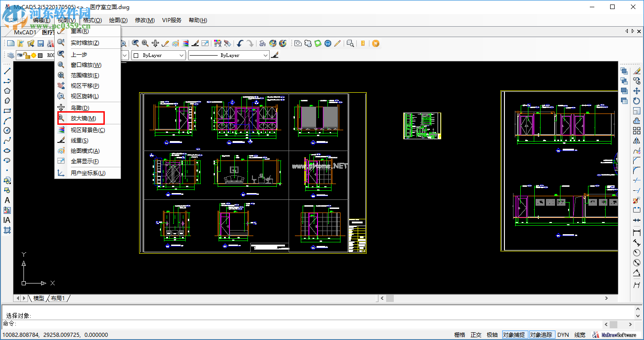Screen dimensions: 644x340
Task: Click document tabs scroll-left arrow
Action: click(627, 31)
